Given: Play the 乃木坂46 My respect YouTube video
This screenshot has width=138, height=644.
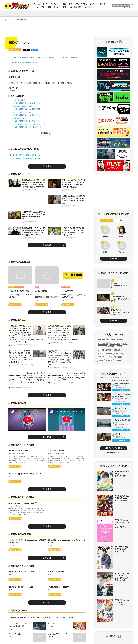Looking at the screenshot, I should click(66, 419).
